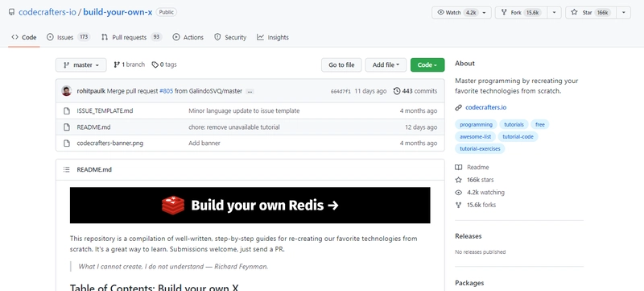Click the README table of contents list icon
This screenshot has width=644, height=291.
(67, 170)
